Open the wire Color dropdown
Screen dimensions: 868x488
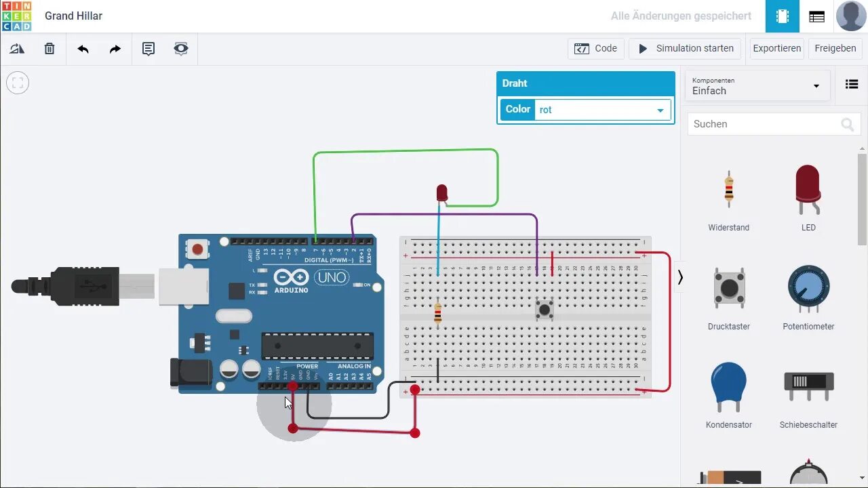[602, 110]
